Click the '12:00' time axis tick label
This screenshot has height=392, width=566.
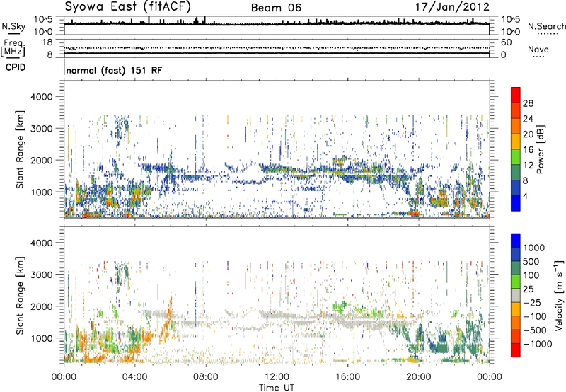[277, 377]
